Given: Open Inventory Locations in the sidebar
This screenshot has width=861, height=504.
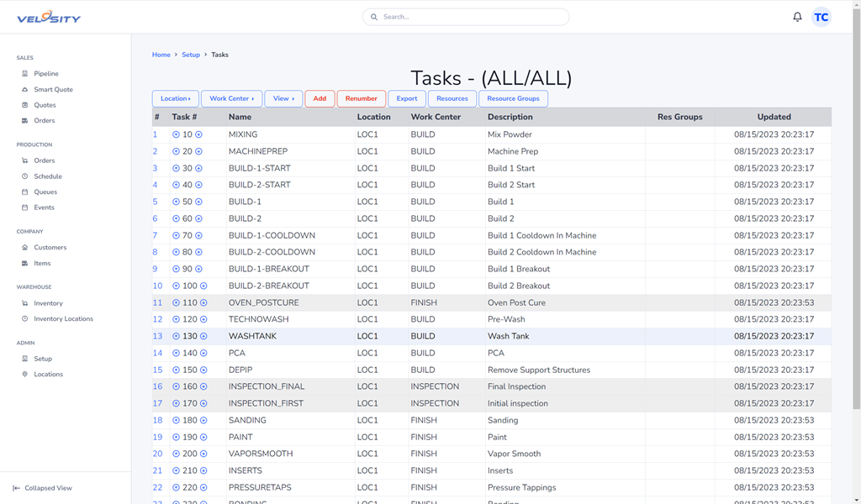Looking at the screenshot, I should [x=63, y=319].
